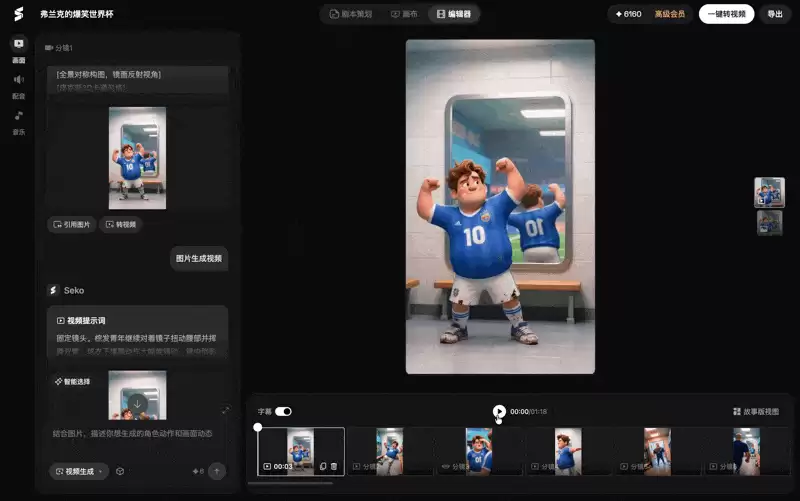
Task: Click the 引用图片 button
Action: click(x=71, y=224)
